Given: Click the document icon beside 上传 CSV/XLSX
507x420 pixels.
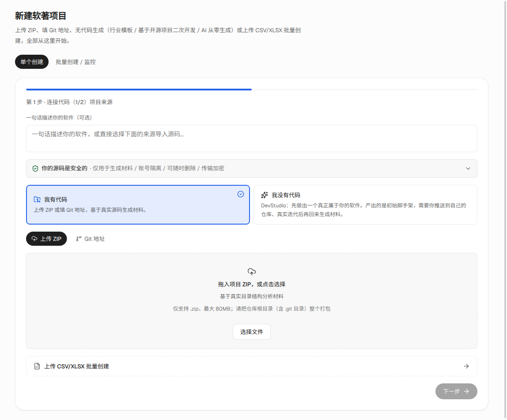Looking at the screenshot, I should pos(37,366).
